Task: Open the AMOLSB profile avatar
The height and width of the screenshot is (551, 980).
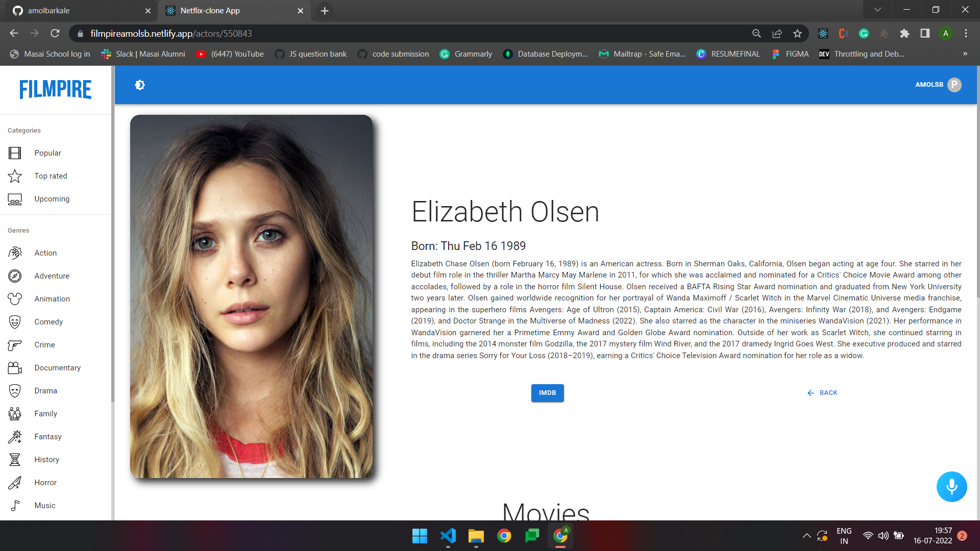Action: pos(954,85)
